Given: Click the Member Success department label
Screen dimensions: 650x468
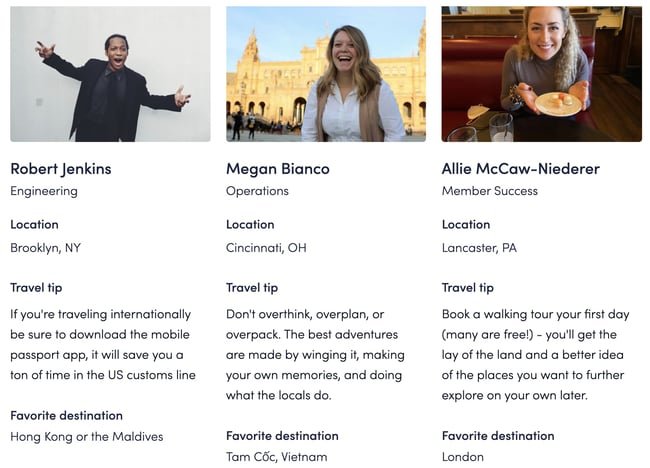Looking at the screenshot, I should 490,191.
